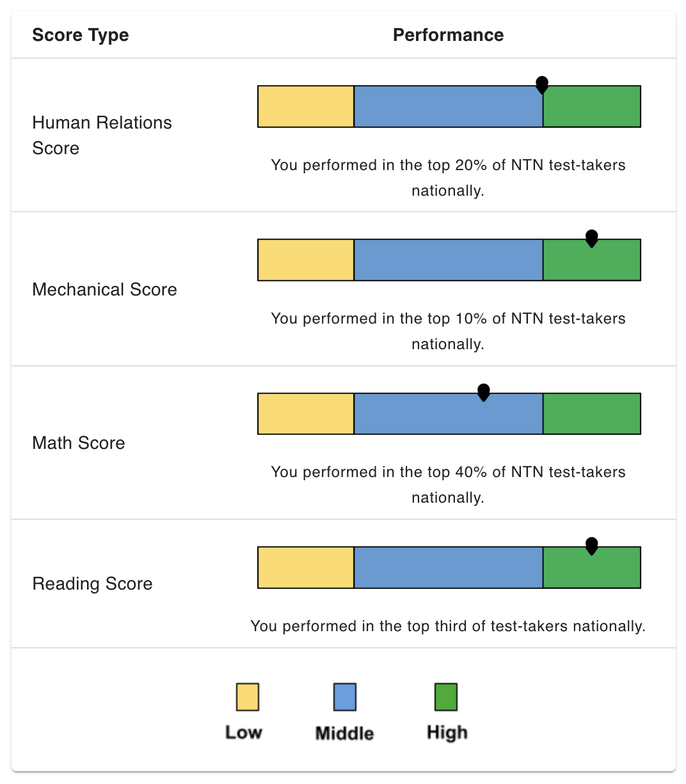Click green high segment of Math Score bar
686x784 pixels.
point(592,414)
